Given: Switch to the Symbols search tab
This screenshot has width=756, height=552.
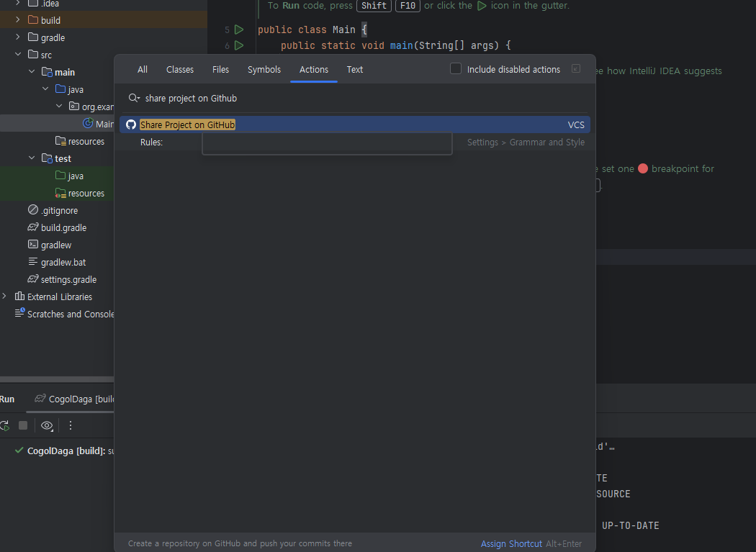Looking at the screenshot, I should pyautogui.click(x=264, y=69).
